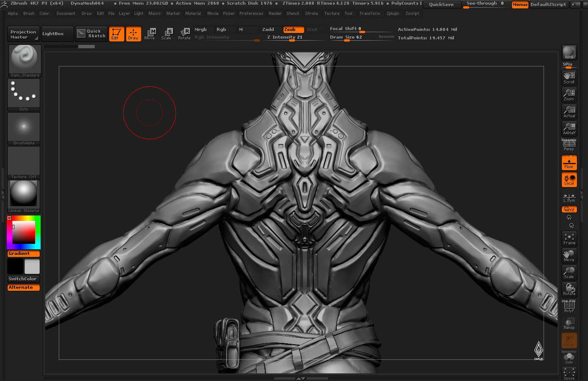The width and height of the screenshot is (588, 381).
Task: Click the AAHalf icon
Action: (x=569, y=128)
